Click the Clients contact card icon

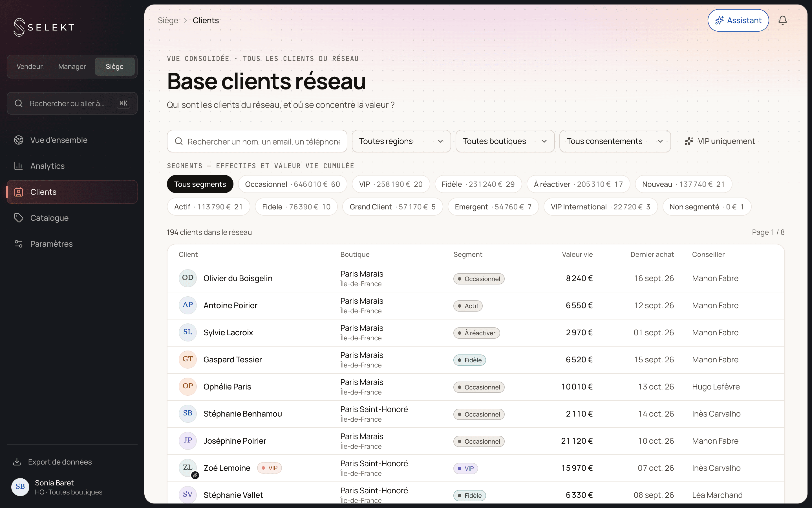pos(18,192)
